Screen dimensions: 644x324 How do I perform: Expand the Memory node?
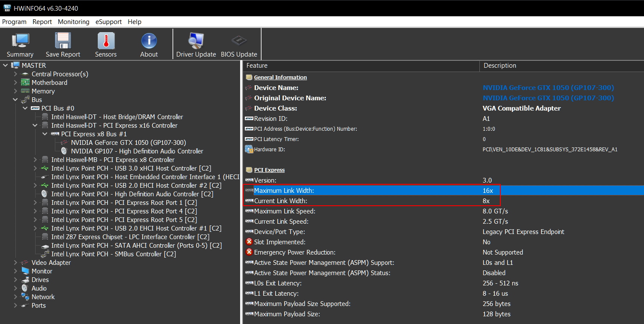point(15,91)
